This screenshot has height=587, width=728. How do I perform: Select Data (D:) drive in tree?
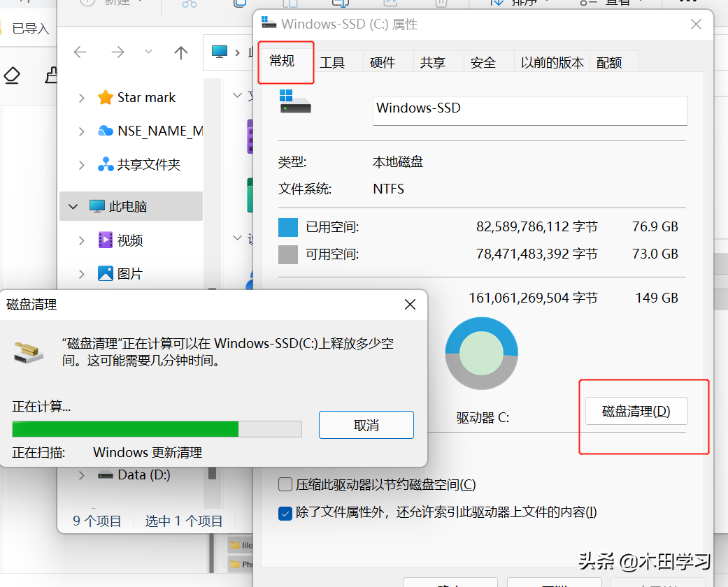(144, 474)
